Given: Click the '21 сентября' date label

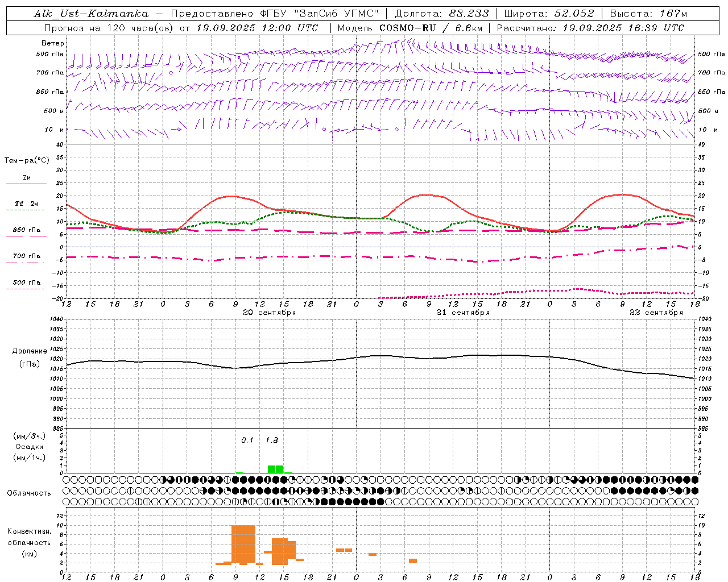Looking at the screenshot, I should [462, 313].
